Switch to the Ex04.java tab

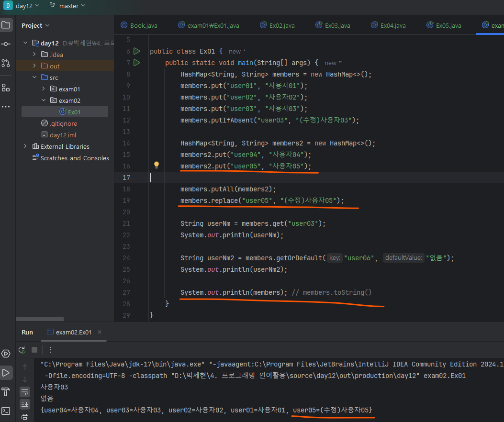(x=388, y=25)
